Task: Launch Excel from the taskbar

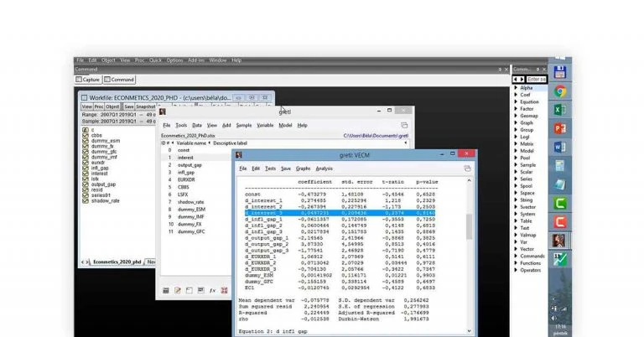Action: pos(560,110)
